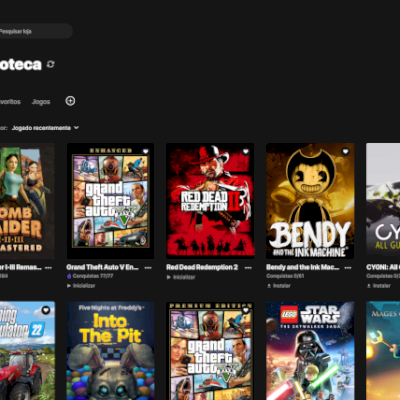Focus the Pesquisar loja search field
400x400 pixels.
[36, 31]
